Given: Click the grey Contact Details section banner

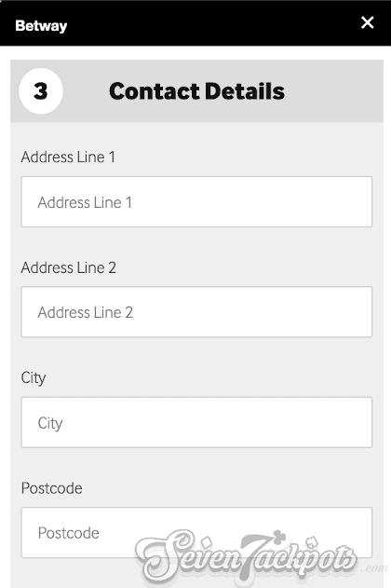Looking at the screenshot, I should tap(196, 91).
